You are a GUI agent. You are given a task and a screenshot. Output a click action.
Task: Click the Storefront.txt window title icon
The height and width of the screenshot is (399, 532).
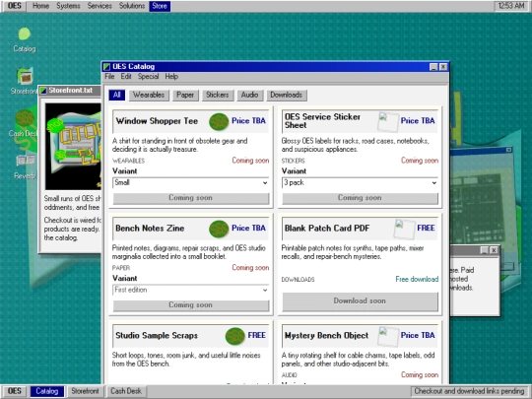click(x=43, y=91)
